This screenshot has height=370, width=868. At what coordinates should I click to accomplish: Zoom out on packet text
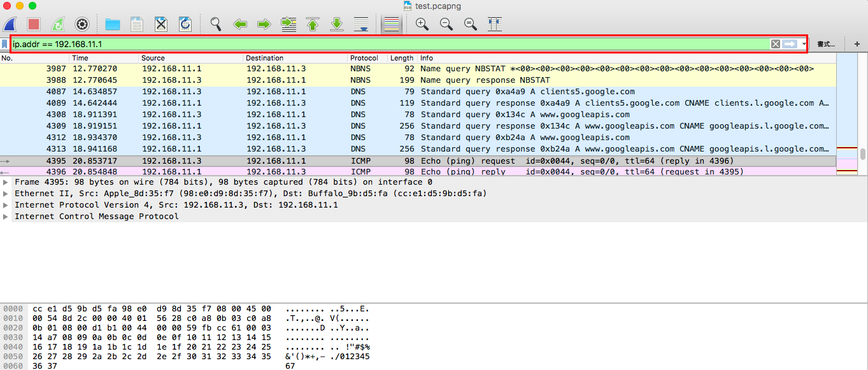click(x=446, y=25)
